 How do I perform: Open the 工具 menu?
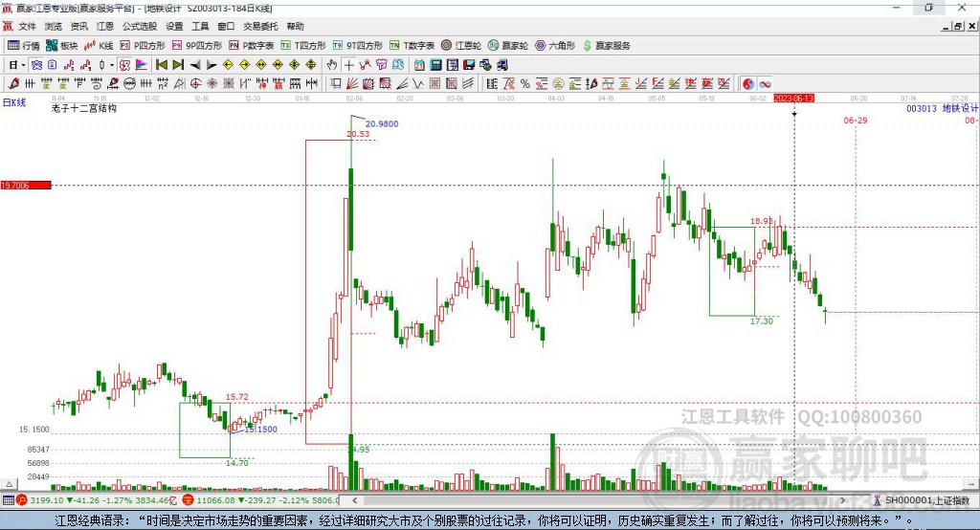[x=200, y=26]
